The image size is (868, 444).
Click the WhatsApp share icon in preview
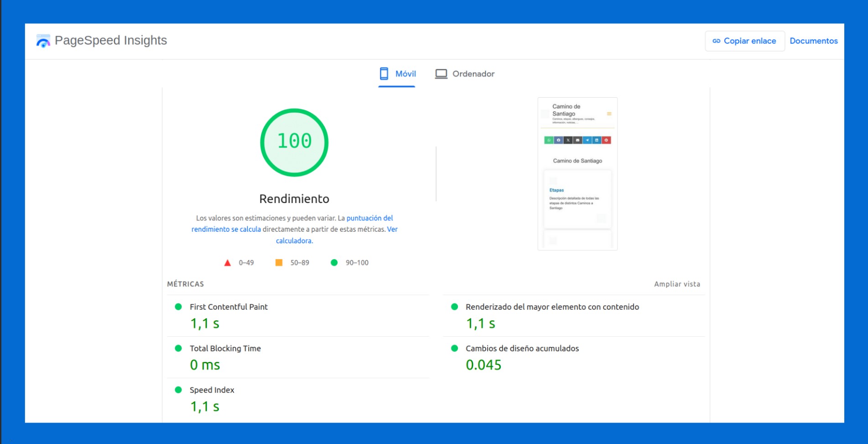(x=549, y=140)
